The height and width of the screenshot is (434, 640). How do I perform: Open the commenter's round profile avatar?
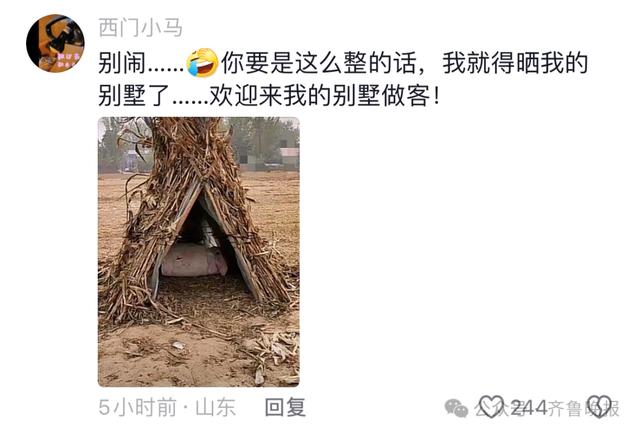coord(55,43)
